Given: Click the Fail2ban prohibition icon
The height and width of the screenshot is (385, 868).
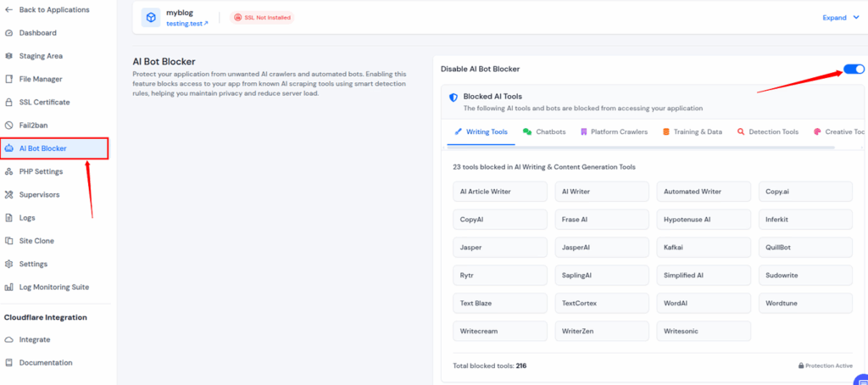Looking at the screenshot, I should pos(8,126).
